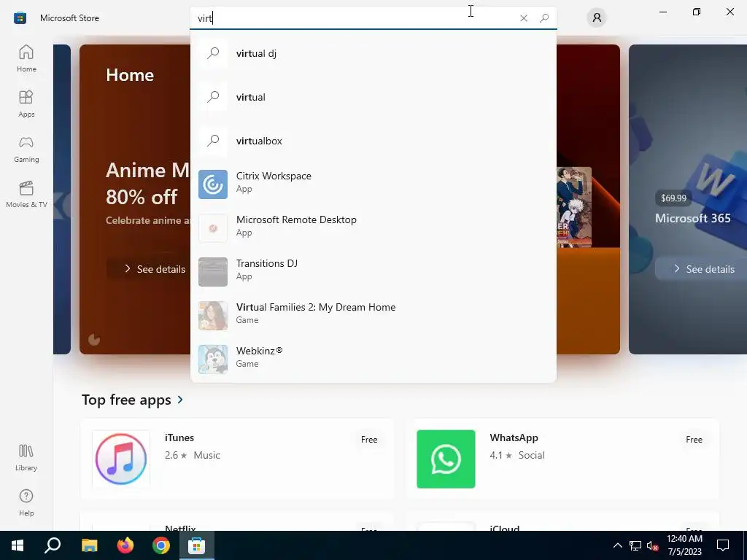Click the Free button for WhatsApp

coord(694,440)
